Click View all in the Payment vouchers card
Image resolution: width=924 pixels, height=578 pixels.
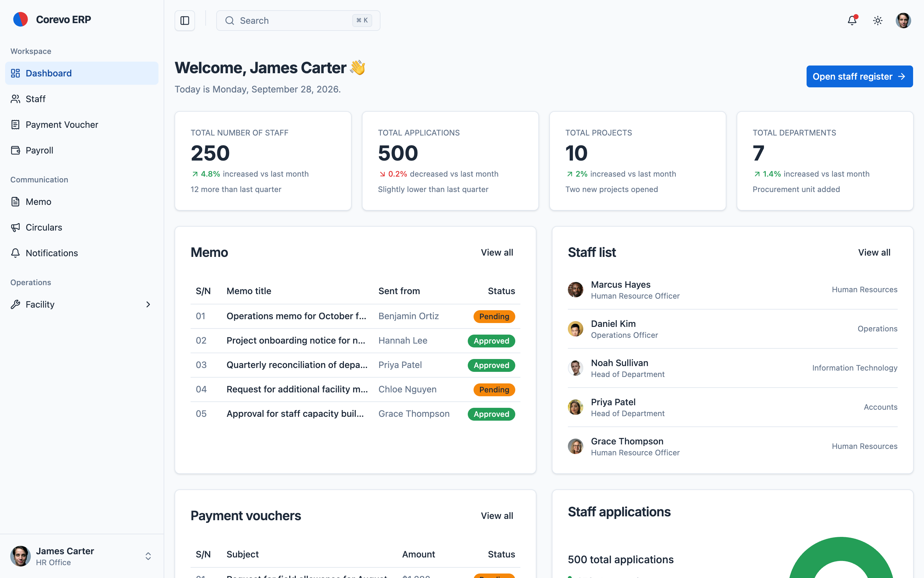497,516
